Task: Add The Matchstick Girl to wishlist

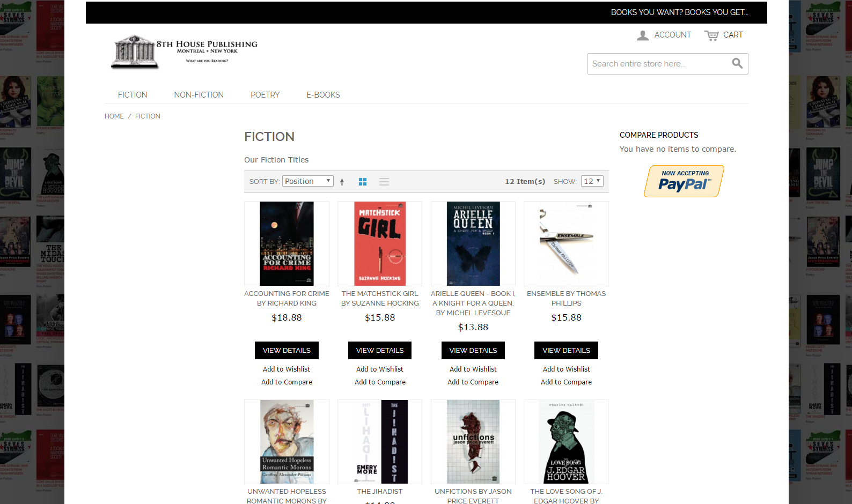Action: click(380, 369)
